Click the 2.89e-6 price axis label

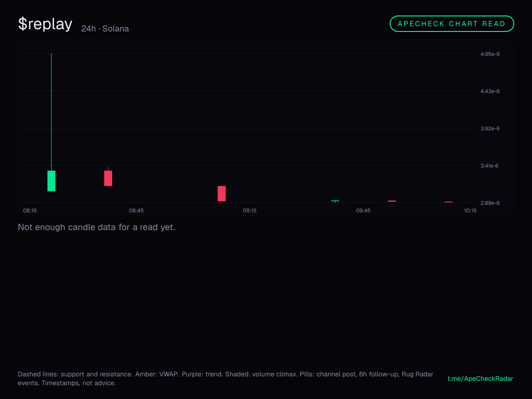pyautogui.click(x=490, y=203)
